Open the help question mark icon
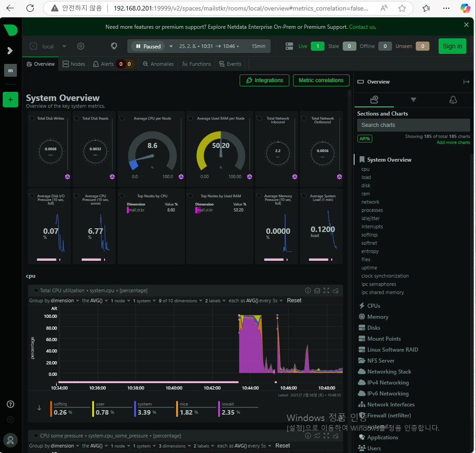 click(10, 404)
